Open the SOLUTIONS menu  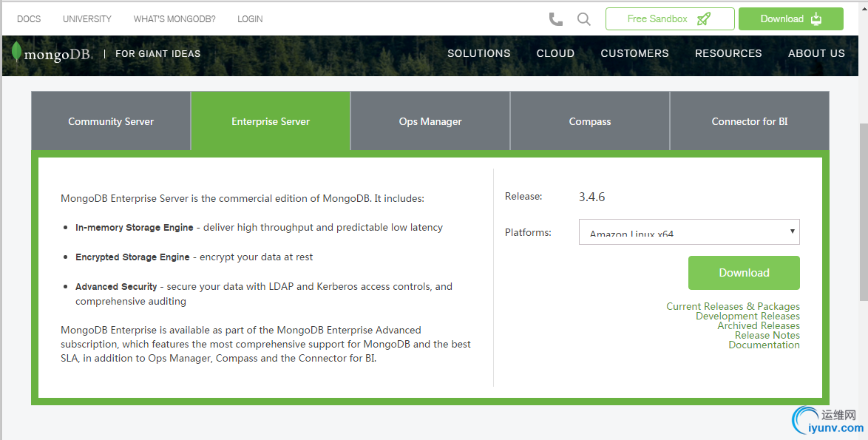pos(479,53)
